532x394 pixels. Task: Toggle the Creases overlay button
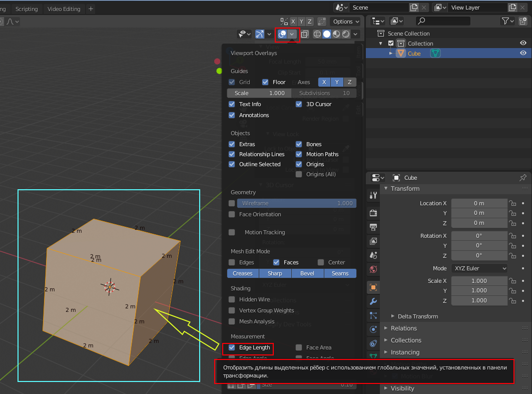(243, 273)
